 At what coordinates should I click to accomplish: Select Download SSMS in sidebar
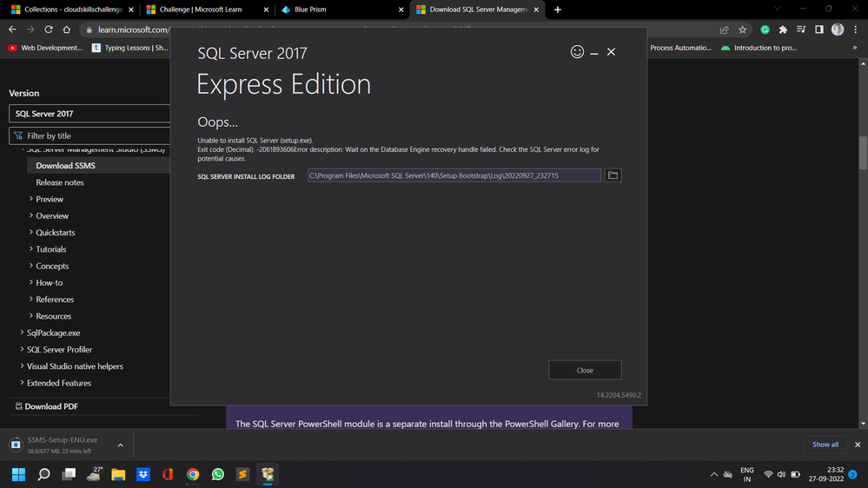coord(65,166)
